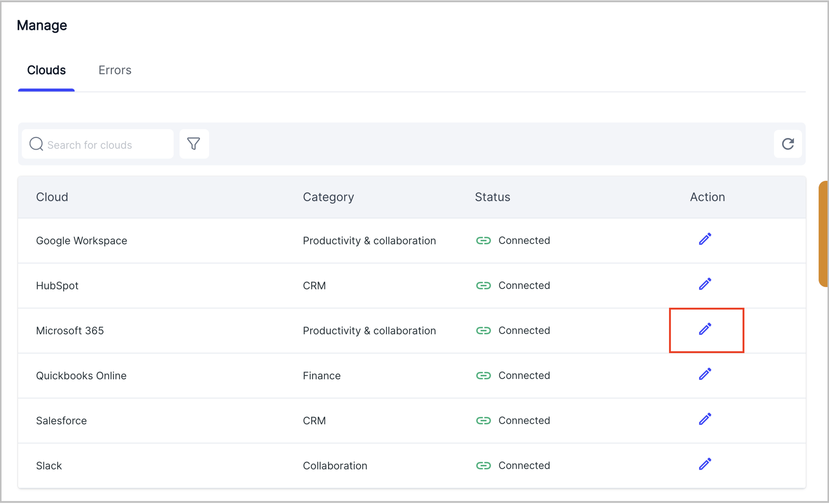Edit the Quickbooks Online connection
Image resolution: width=829 pixels, height=504 pixels.
[x=705, y=374]
